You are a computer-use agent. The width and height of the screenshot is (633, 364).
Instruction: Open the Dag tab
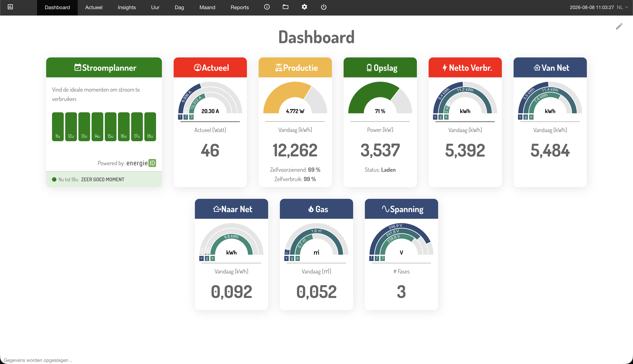pyautogui.click(x=179, y=7)
